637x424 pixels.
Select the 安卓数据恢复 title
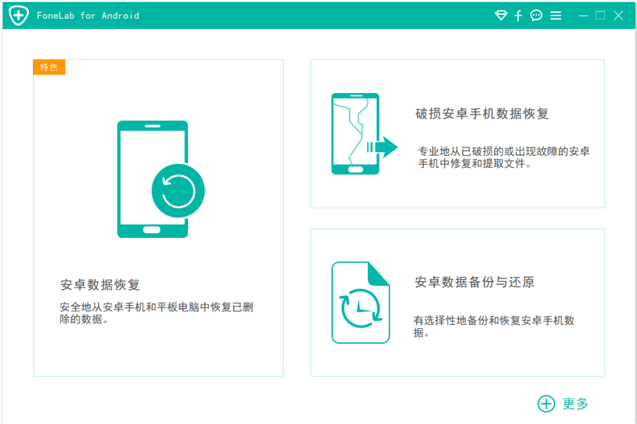[100, 285]
